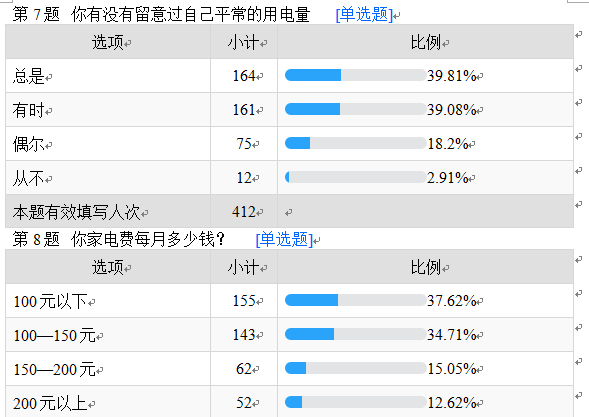Click the [单选题] link for question 8

pos(284,239)
